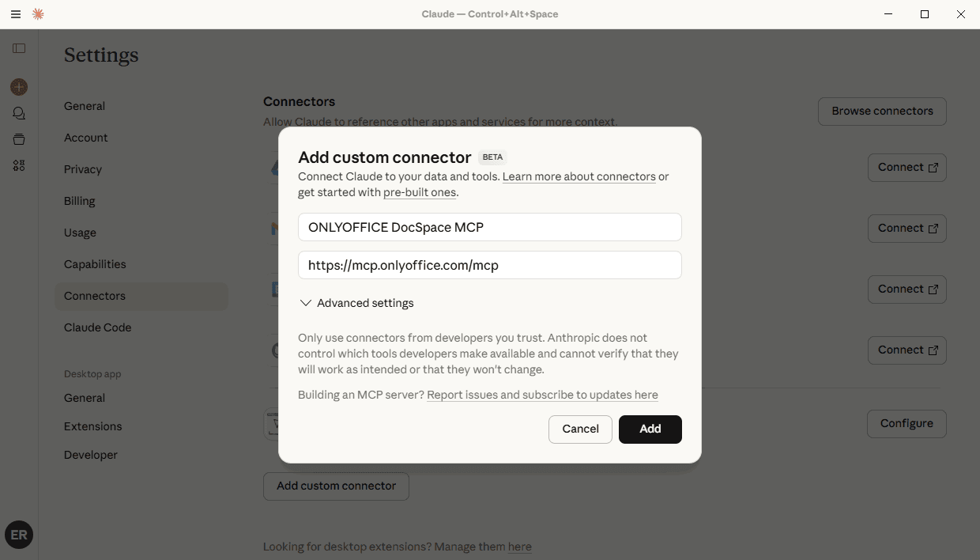Cancel the custom connector dialog
Screen dimensions: 980x560
pos(580,429)
